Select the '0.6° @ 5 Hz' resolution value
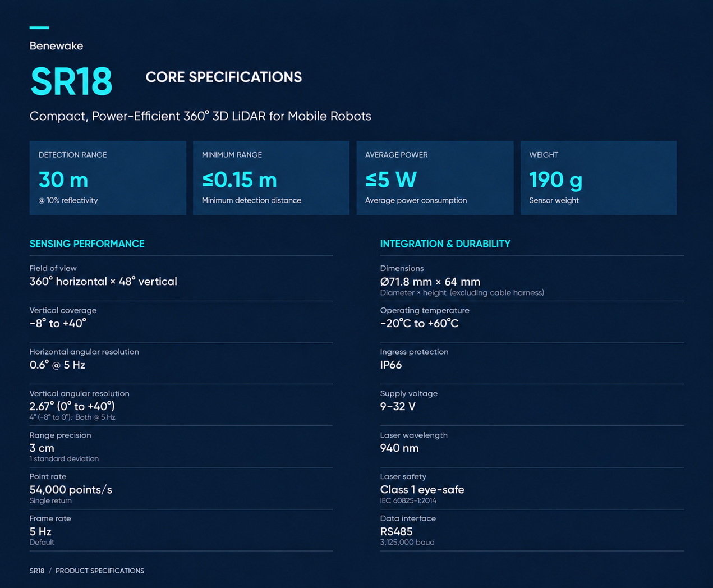Image resolution: width=713 pixels, height=588 pixels. click(x=57, y=365)
